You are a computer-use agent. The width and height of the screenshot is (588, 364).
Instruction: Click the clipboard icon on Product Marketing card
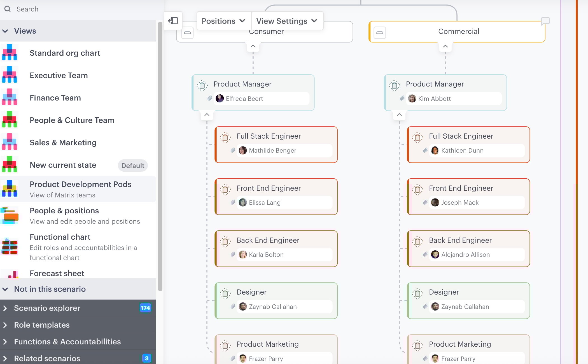[x=225, y=345]
